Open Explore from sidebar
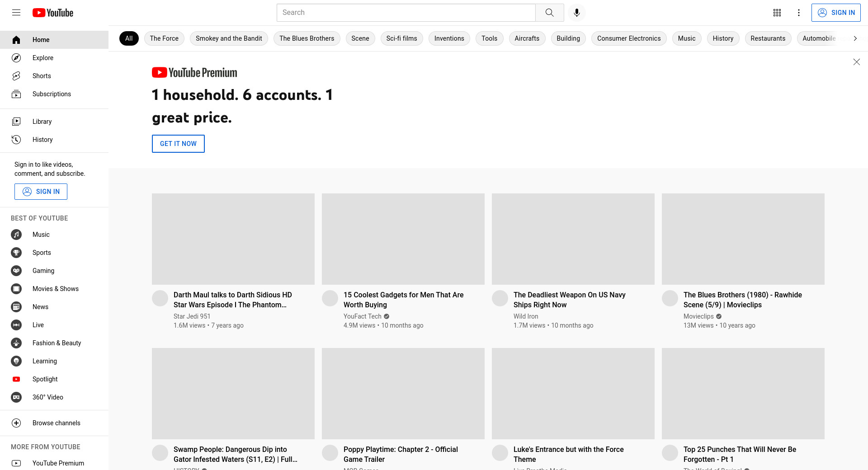The image size is (868, 470). (x=54, y=58)
